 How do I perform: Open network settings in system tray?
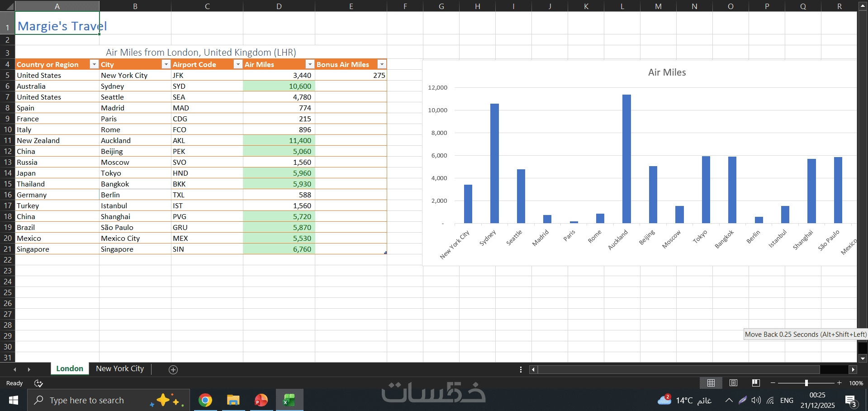coord(770,400)
